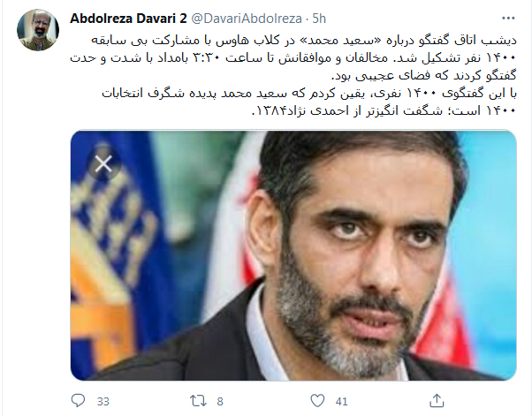Open Abdolreza Davari's profile avatar
The height and width of the screenshot is (416, 532).
click(x=38, y=30)
